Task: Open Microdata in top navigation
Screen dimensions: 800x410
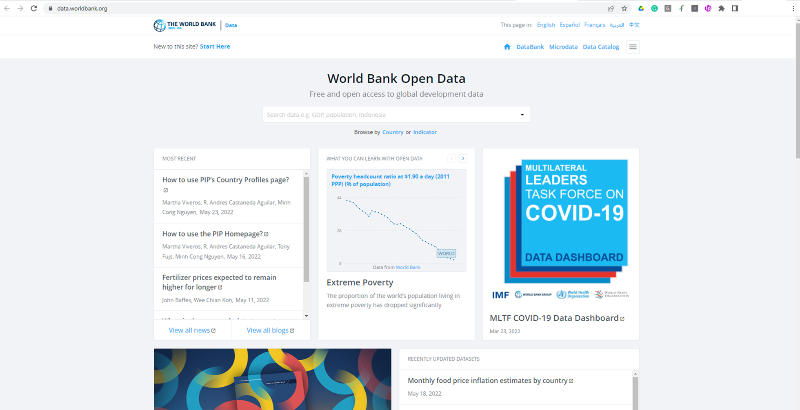Action: pyautogui.click(x=563, y=47)
